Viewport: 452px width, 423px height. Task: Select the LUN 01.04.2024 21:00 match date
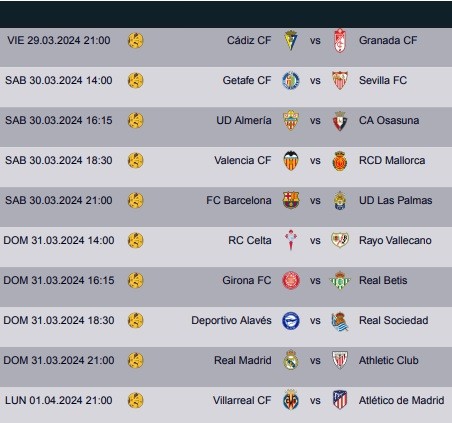59,400
